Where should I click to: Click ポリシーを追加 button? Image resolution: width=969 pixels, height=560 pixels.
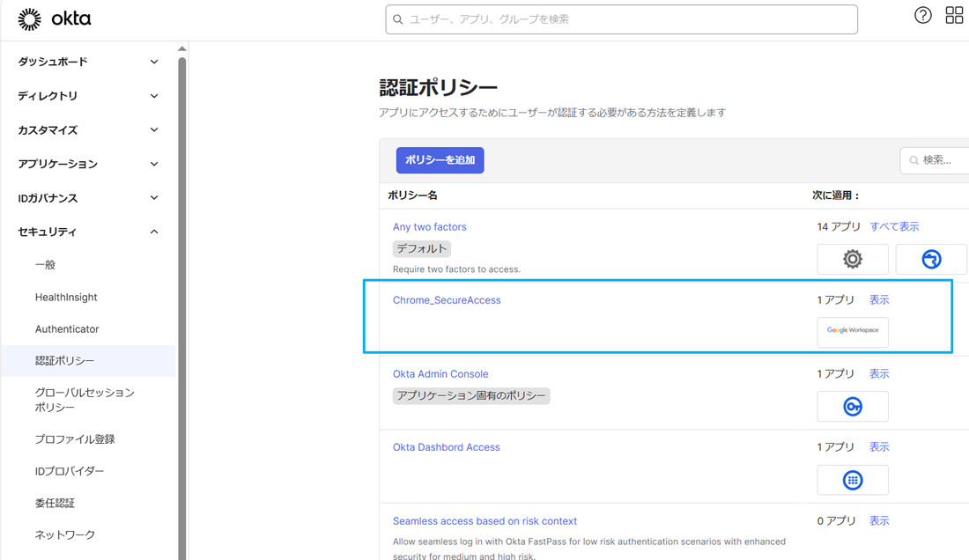tap(440, 160)
